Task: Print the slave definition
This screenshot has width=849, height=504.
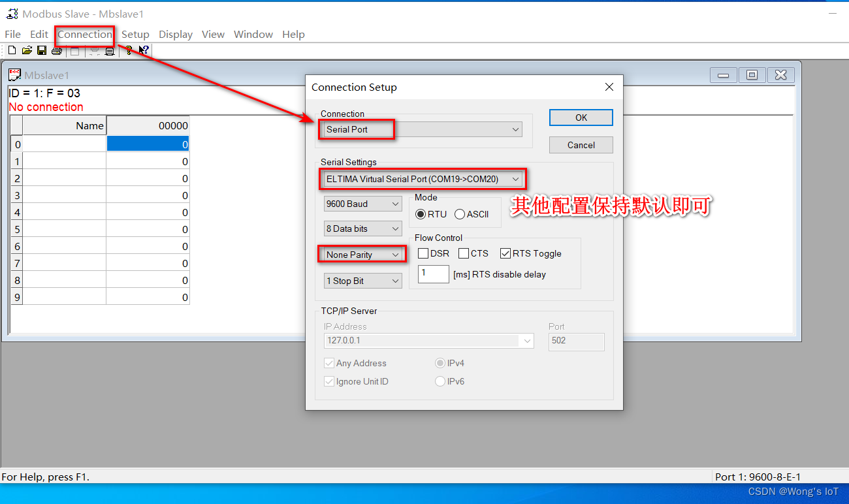Action: coord(56,50)
